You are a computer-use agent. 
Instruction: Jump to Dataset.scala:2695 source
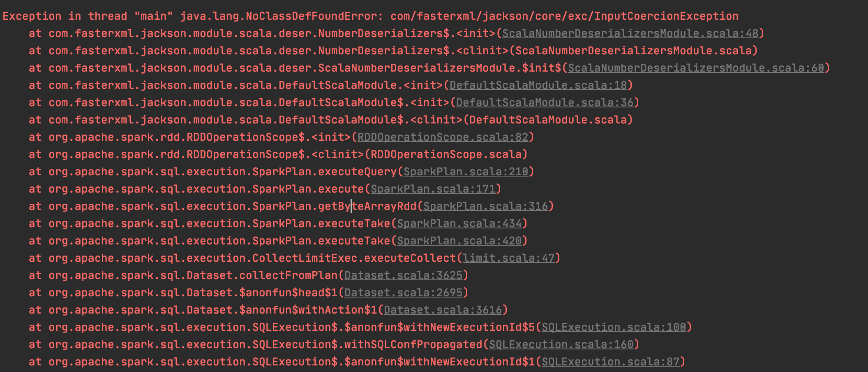403,293
